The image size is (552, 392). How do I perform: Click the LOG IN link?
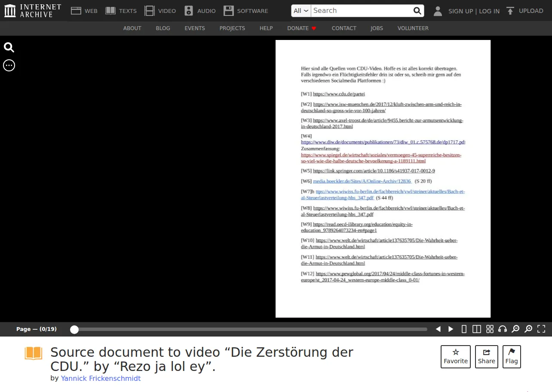pos(489,11)
